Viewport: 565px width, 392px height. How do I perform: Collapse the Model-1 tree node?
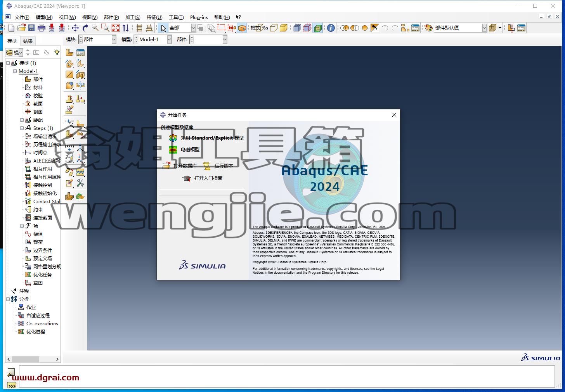point(15,71)
